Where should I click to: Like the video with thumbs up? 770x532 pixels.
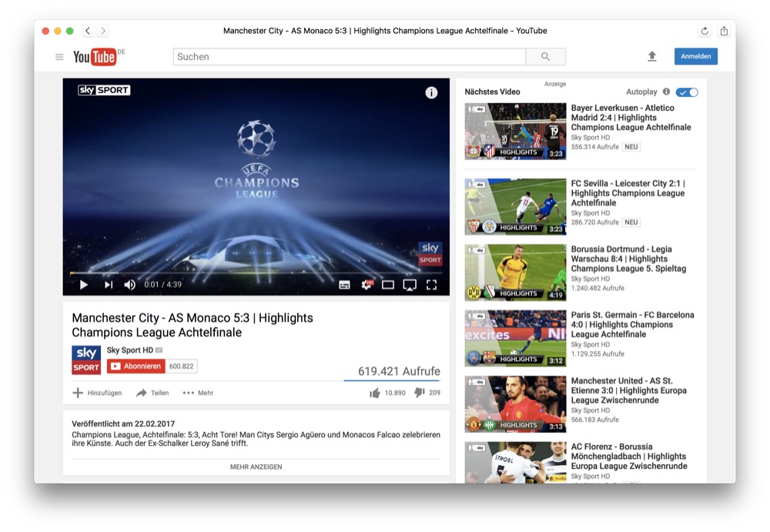coord(375,393)
